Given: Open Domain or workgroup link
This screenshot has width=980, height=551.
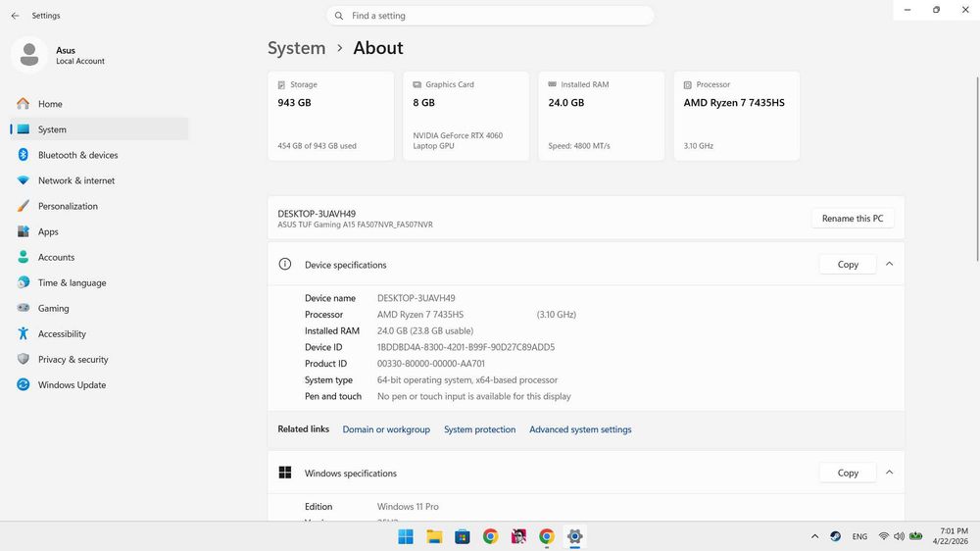Looking at the screenshot, I should pyautogui.click(x=386, y=429).
